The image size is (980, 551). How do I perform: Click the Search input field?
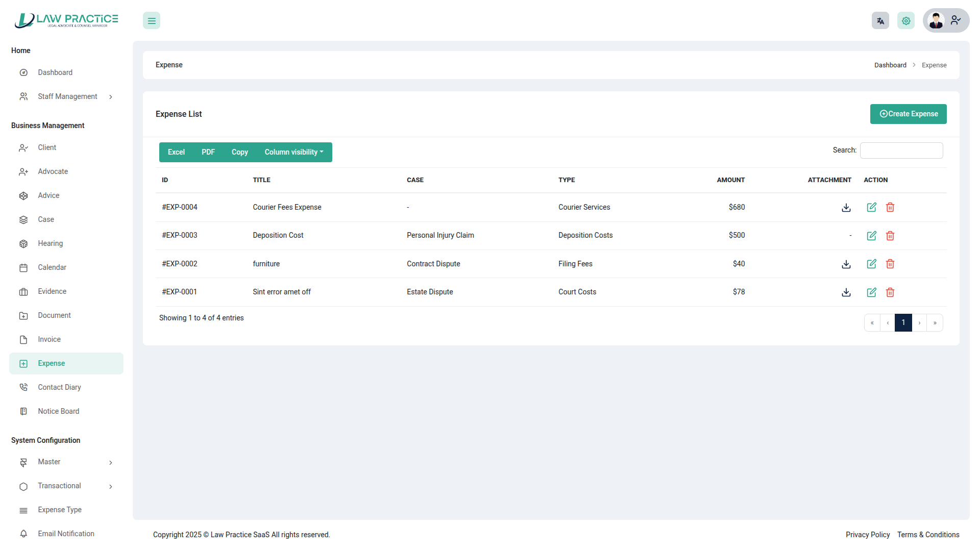click(901, 151)
